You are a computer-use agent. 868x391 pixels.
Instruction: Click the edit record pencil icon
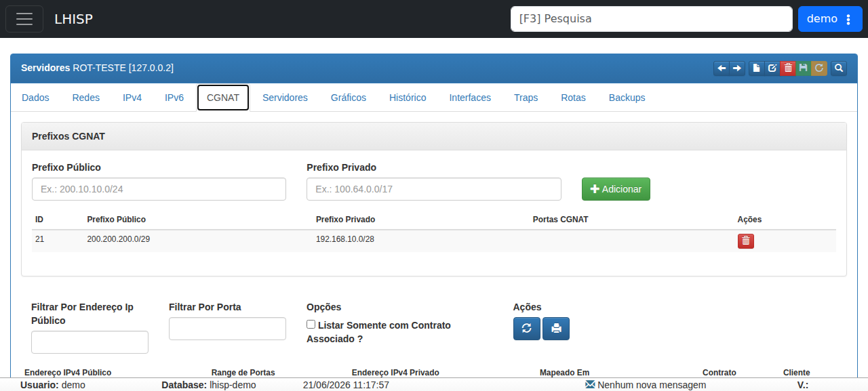pyautogui.click(x=772, y=68)
